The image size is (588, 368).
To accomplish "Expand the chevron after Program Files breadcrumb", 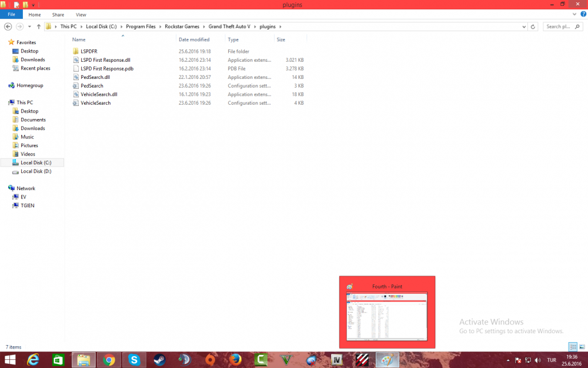I will (x=160, y=26).
